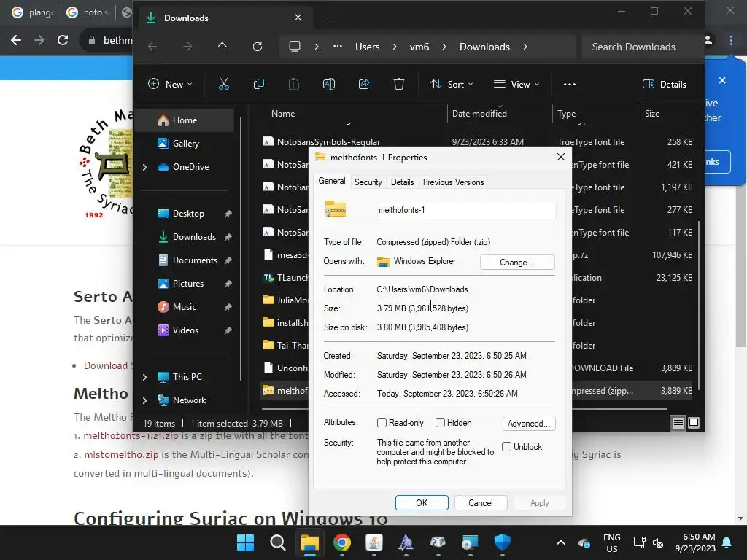This screenshot has width=747, height=560.
Task: Click the Advanced... attributes button
Action: coord(528,424)
